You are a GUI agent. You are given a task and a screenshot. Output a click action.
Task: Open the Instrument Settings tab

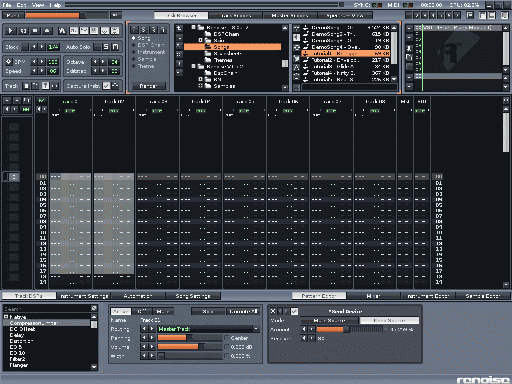click(x=84, y=296)
